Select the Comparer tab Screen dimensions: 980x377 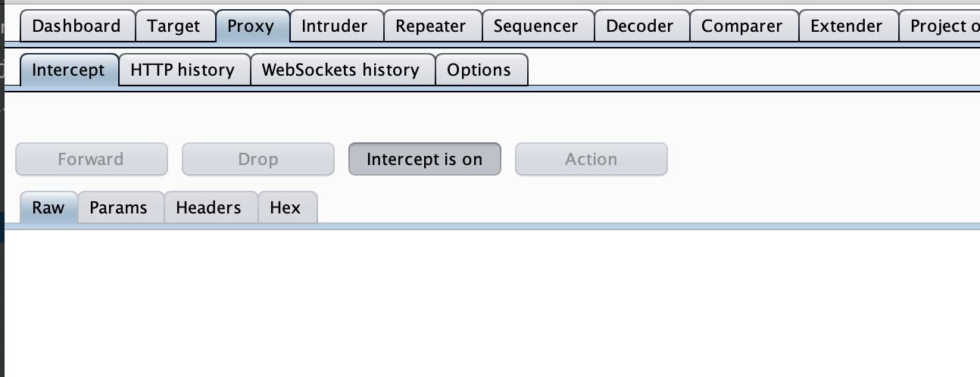pos(741,26)
